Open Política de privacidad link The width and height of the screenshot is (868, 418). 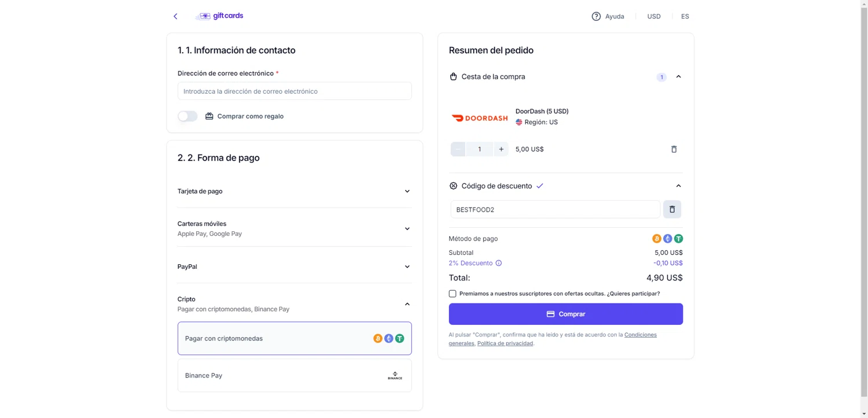pyautogui.click(x=505, y=343)
